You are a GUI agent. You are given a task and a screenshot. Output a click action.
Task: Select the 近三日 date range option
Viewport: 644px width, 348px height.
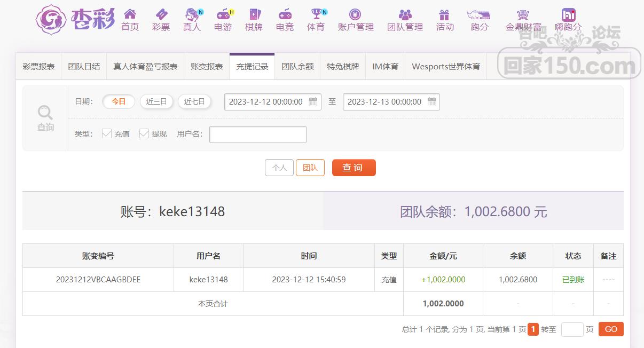pos(156,101)
